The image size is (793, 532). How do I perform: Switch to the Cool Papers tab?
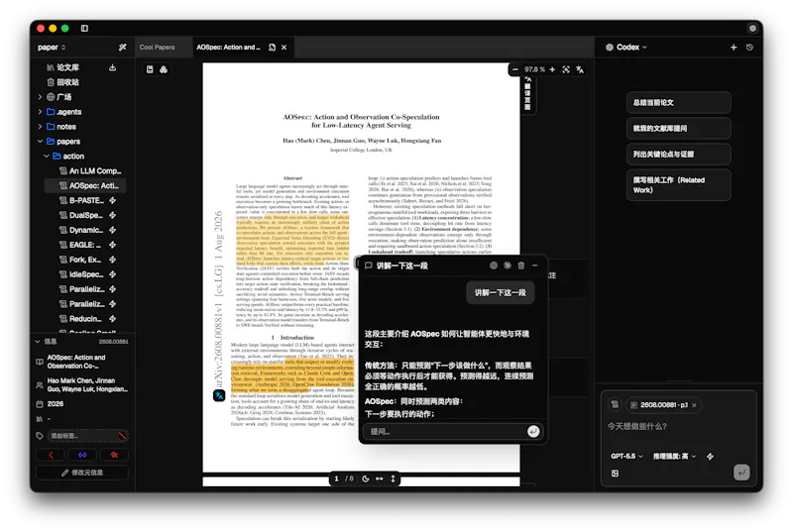coord(157,48)
